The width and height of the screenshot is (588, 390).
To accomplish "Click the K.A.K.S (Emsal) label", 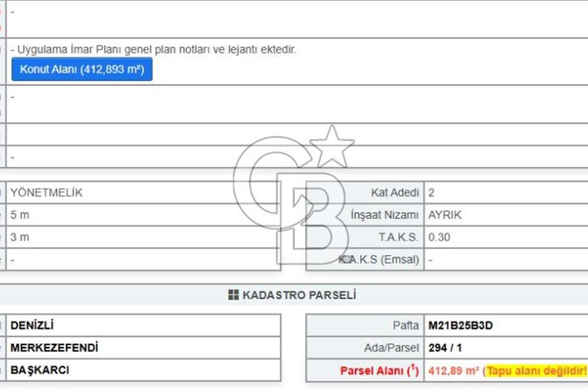I will point(379,260).
